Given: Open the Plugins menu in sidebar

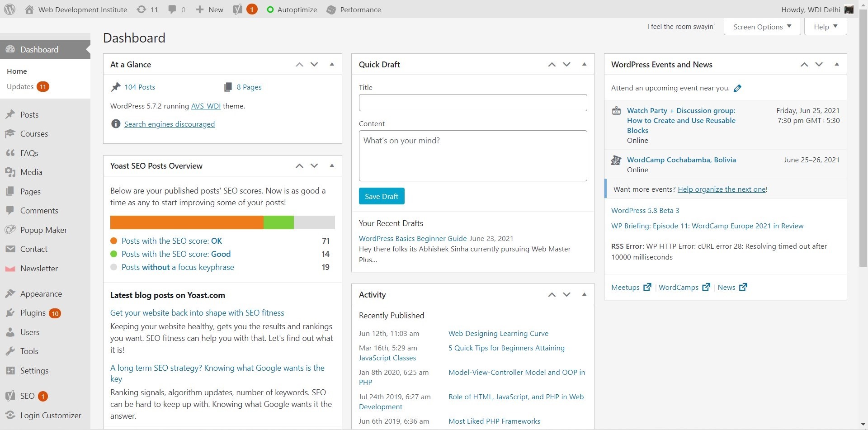Looking at the screenshot, I should pyautogui.click(x=33, y=313).
